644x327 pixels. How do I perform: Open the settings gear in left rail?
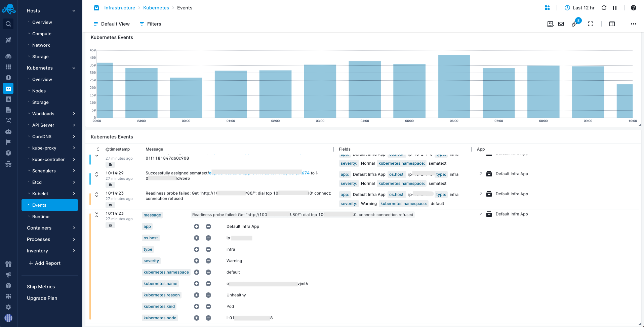8,307
